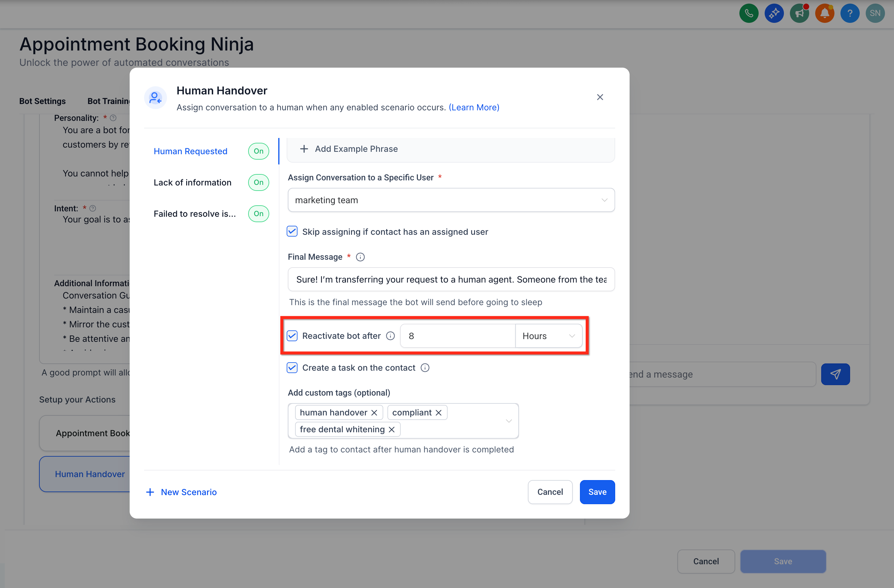Click the page-level Cancel button
894x588 pixels.
[706, 561]
